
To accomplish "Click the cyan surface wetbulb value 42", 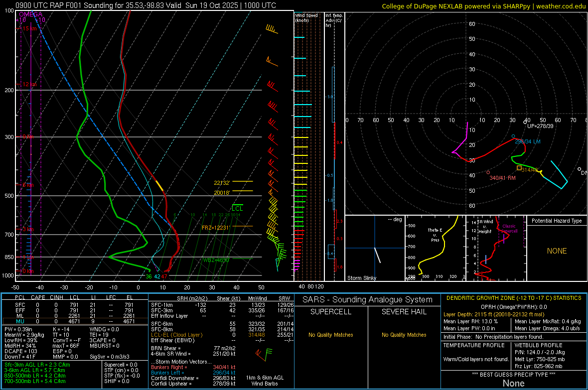I will 157,277.
